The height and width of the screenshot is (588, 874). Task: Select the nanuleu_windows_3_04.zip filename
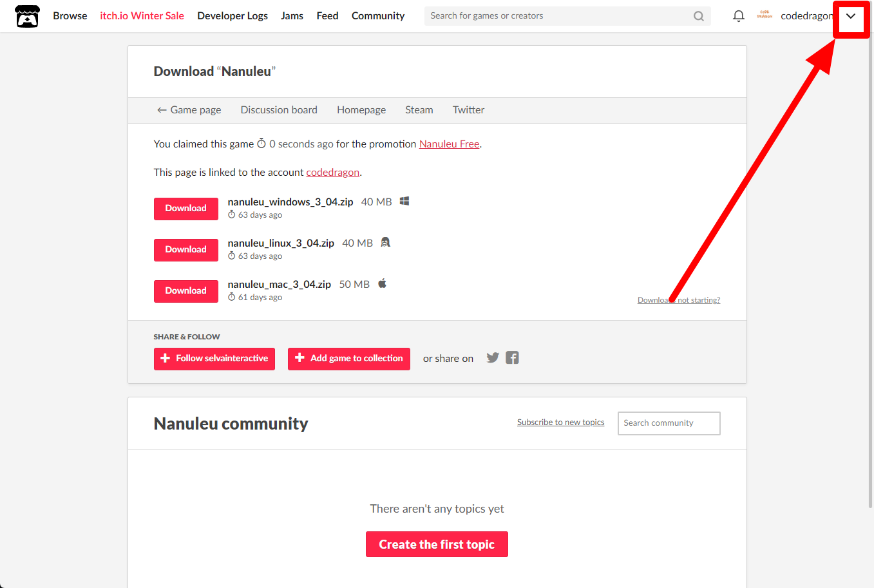[x=290, y=202]
